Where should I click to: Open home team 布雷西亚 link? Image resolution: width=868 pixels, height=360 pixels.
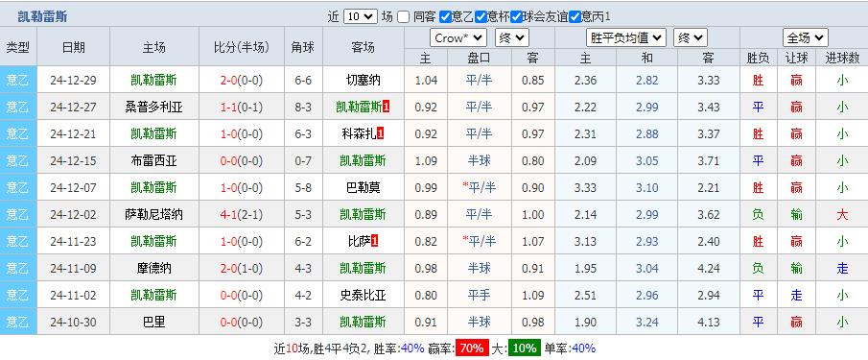coord(153,160)
